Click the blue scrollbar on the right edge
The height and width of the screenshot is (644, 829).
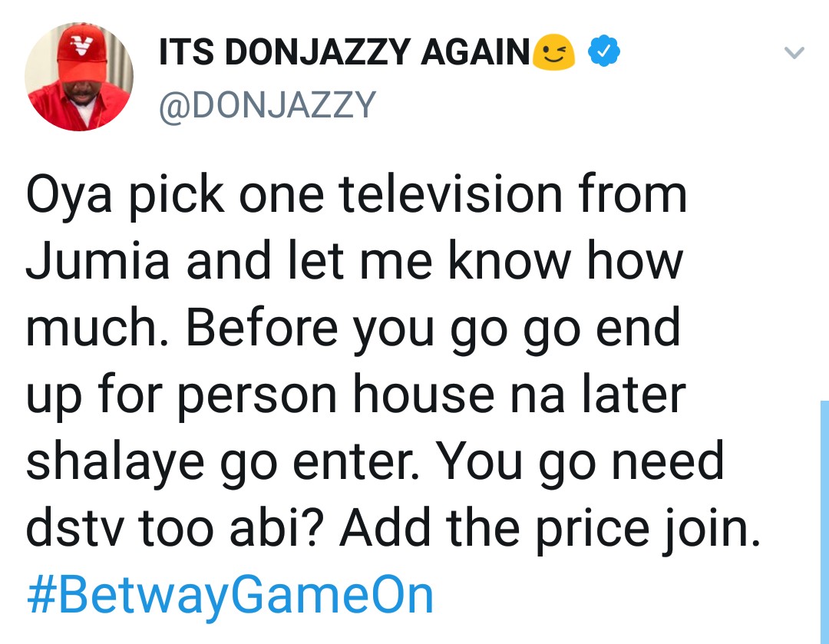coord(824,522)
